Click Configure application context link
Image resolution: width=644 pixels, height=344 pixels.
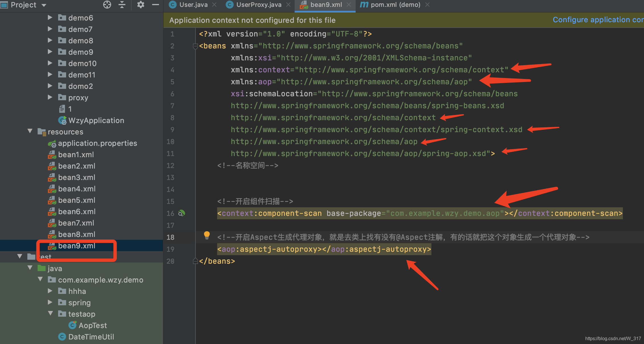click(x=598, y=20)
